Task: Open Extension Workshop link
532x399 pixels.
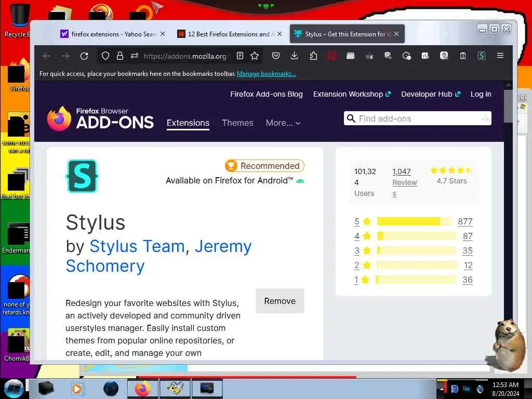Action: pos(352,94)
